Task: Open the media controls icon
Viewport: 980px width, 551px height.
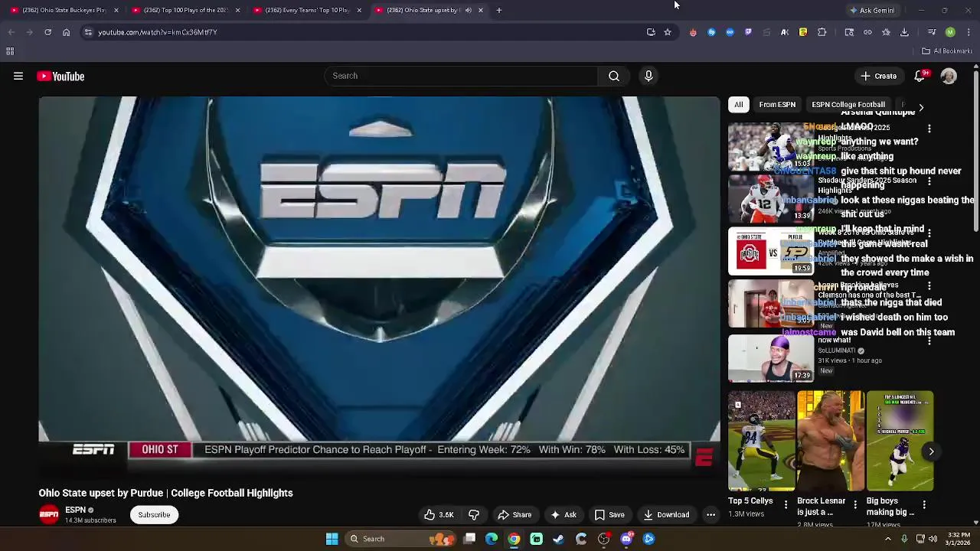Action: pos(932,32)
